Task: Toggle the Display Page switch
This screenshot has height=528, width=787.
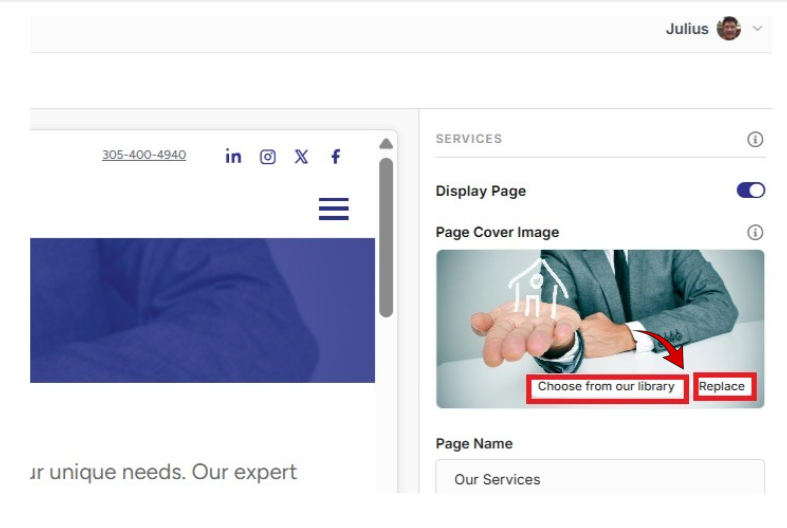Action: click(x=750, y=190)
